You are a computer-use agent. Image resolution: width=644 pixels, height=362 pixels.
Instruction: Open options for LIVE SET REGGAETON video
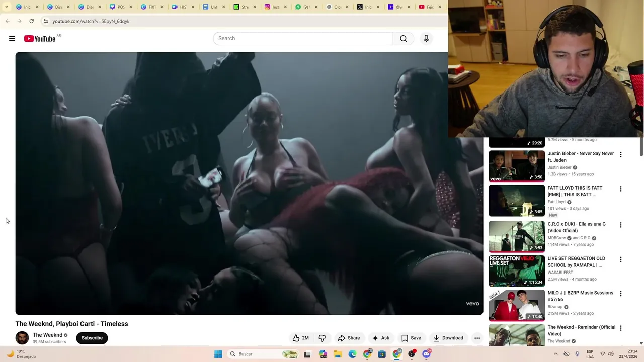[x=621, y=259]
